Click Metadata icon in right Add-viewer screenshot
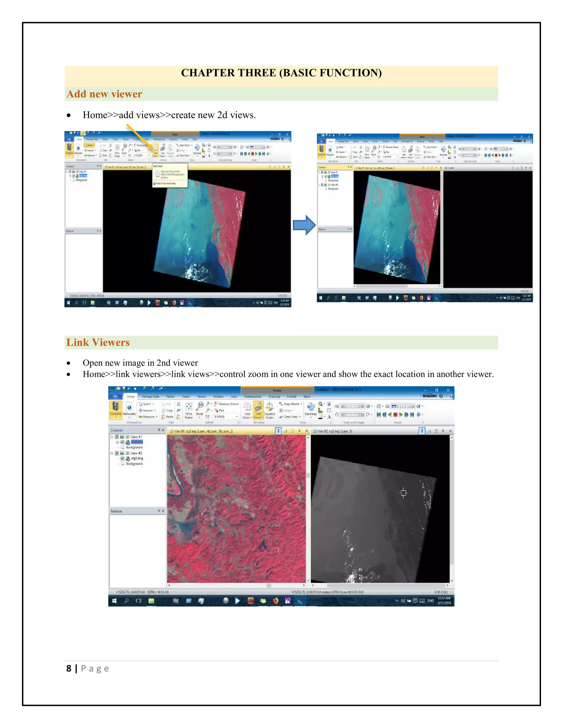The width and height of the screenshot is (563, 728). (x=330, y=152)
